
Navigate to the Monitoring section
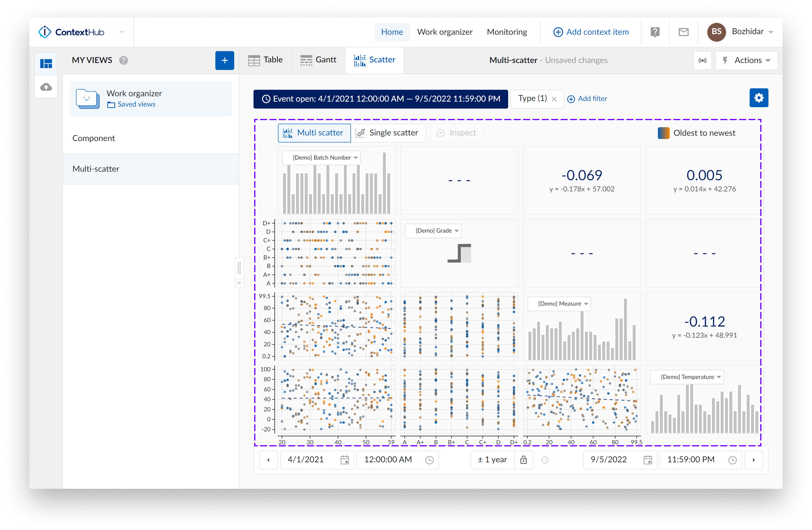[507, 32]
